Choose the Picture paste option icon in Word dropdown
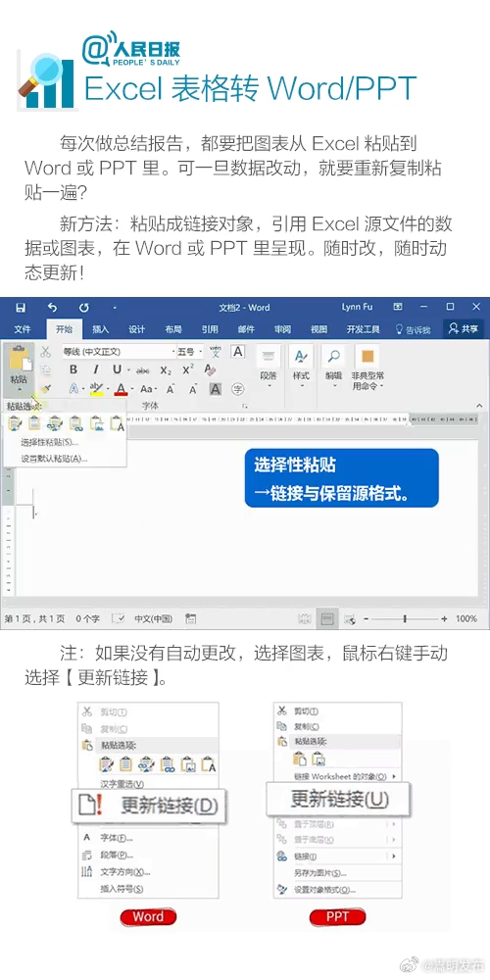This screenshot has height=980, width=490. [x=97, y=423]
